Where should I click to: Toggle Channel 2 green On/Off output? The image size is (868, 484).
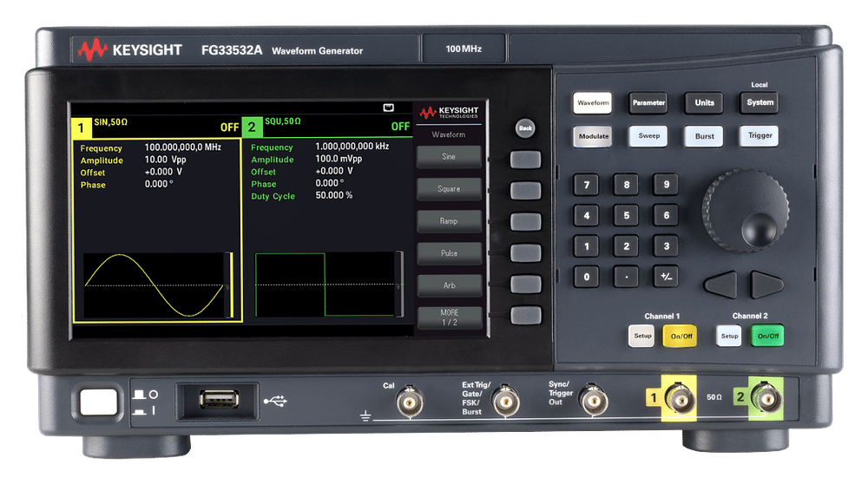768,336
